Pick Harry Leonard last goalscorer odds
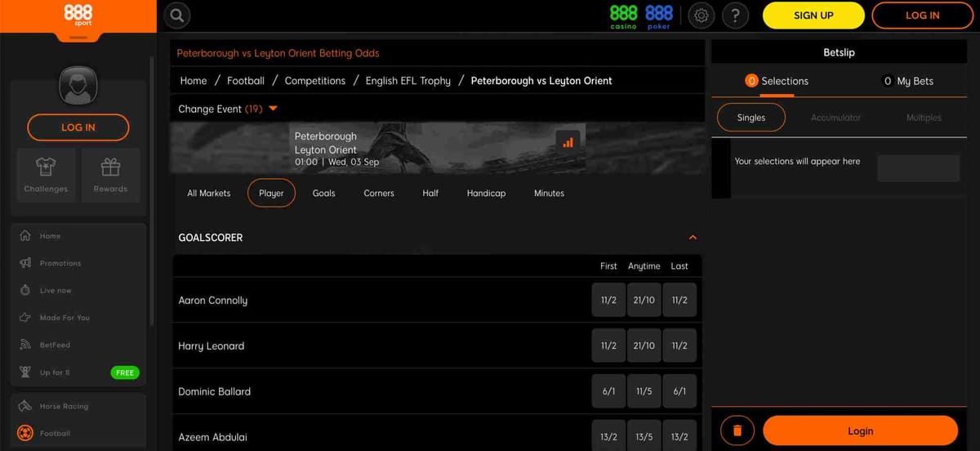980x451 pixels. [679, 346]
